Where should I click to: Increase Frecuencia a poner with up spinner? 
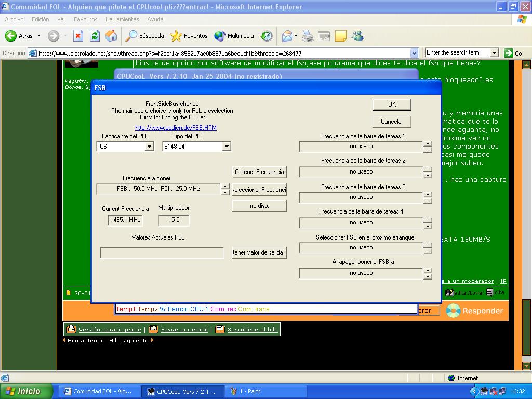pyautogui.click(x=225, y=187)
